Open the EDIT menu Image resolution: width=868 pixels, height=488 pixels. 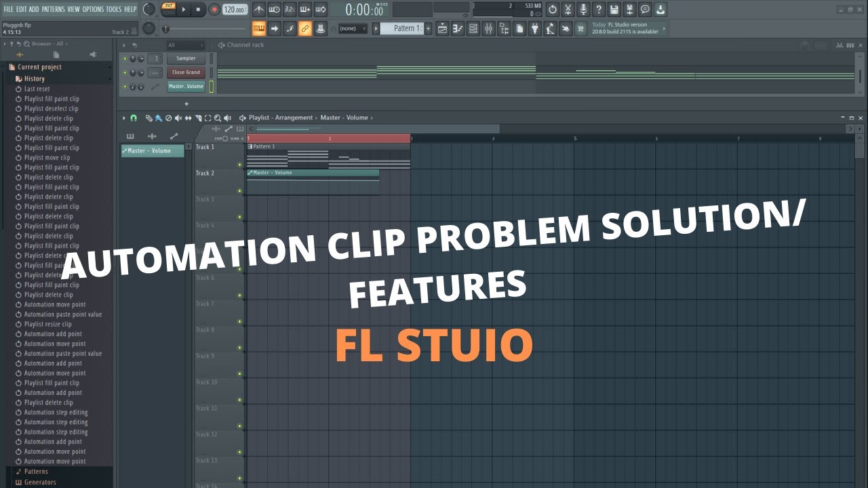21,9
